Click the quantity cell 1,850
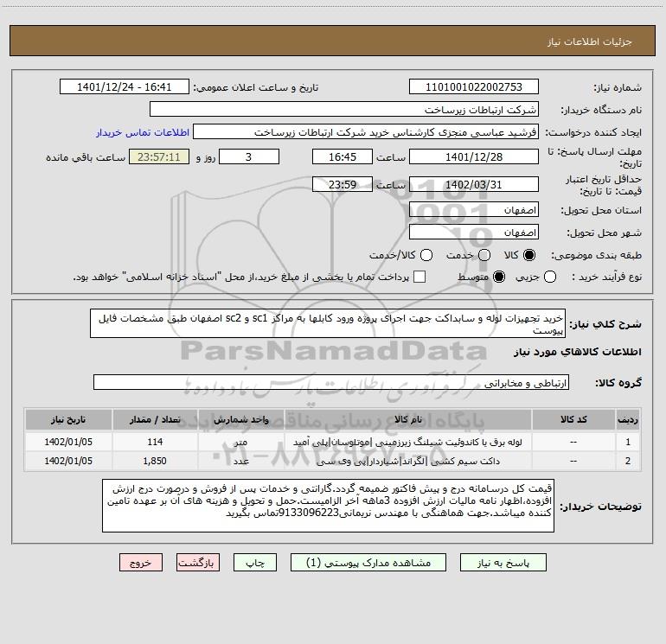The width and height of the screenshot is (666, 644). click(155, 461)
